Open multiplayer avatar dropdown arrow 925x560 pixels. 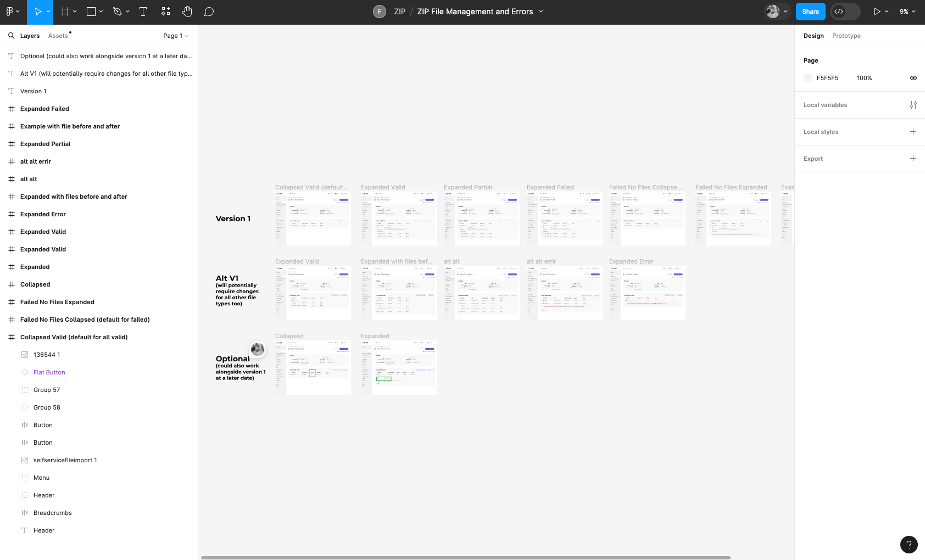(785, 12)
